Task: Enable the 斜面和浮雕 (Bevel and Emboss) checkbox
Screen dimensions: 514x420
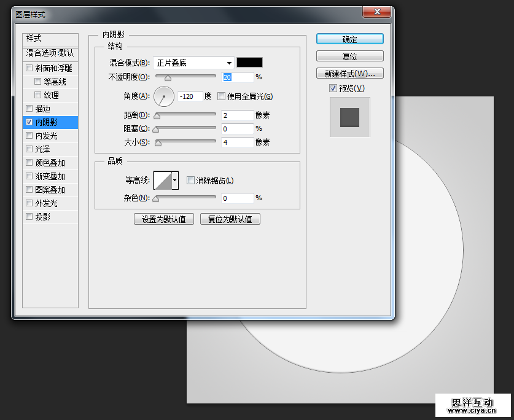Action: [29, 68]
